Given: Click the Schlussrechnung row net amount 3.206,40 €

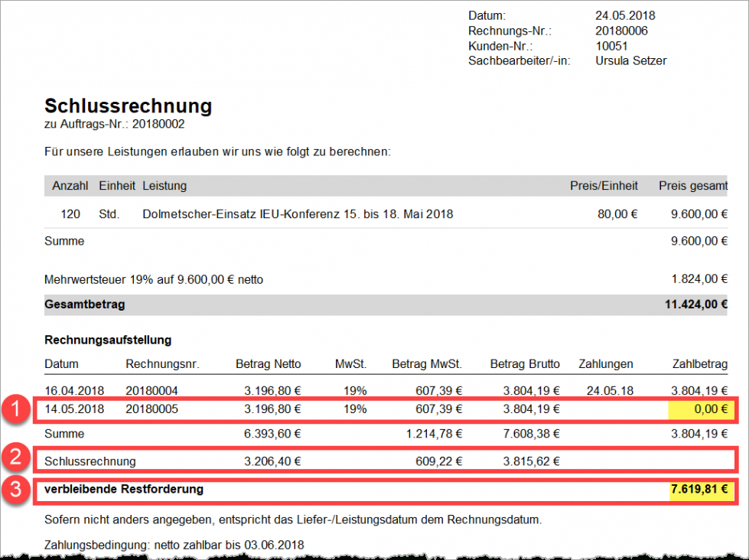Looking at the screenshot, I should tap(272, 461).
